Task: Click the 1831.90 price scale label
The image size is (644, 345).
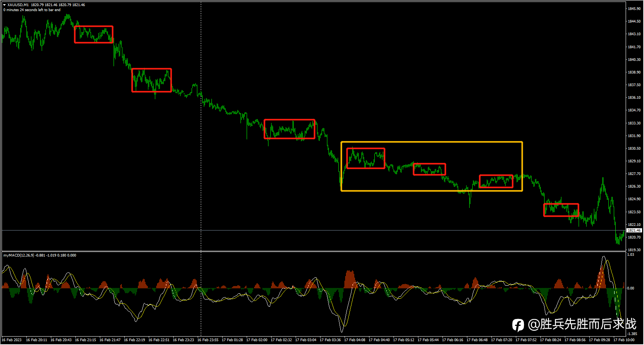Action: click(x=634, y=136)
